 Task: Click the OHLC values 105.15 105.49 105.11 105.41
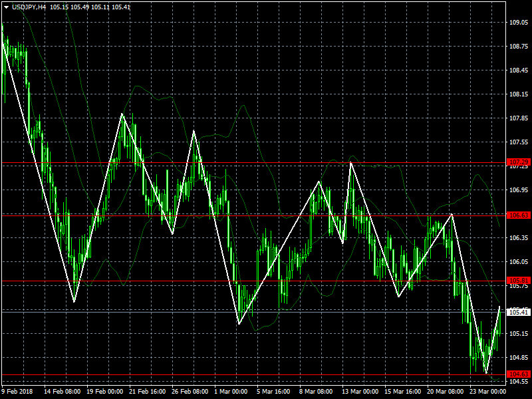coord(90,7)
